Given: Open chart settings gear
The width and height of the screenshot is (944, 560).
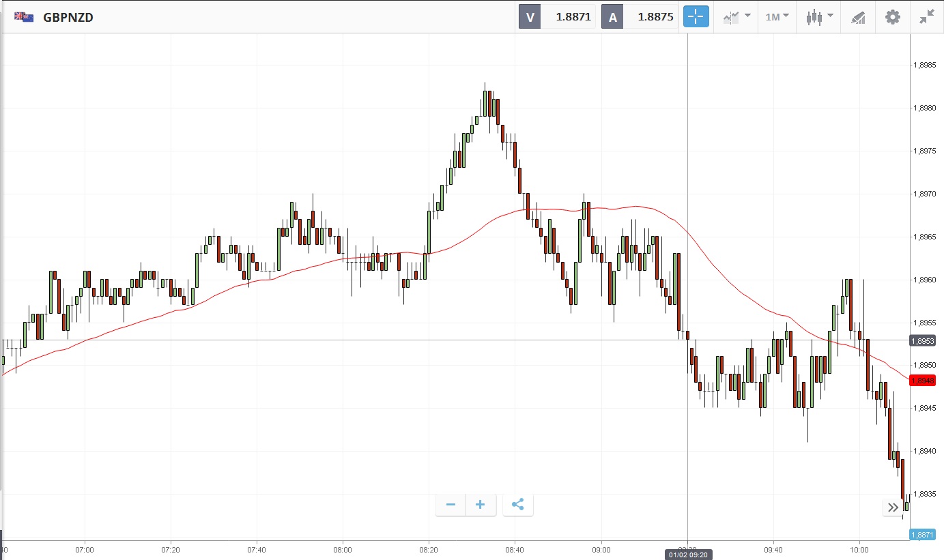Looking at the screenshot, I should point(893,17).
